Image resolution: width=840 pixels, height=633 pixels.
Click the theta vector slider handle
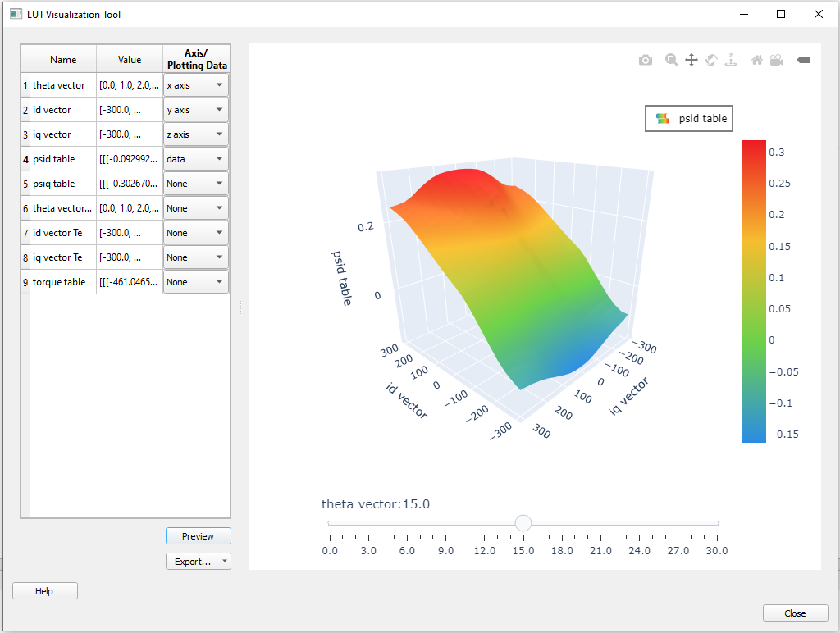[x=523, y=523]
